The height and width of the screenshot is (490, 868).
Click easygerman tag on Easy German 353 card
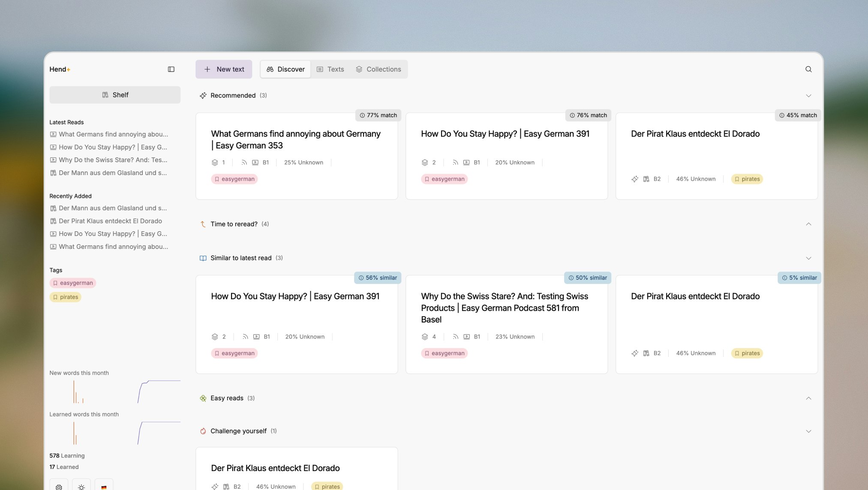234,179
